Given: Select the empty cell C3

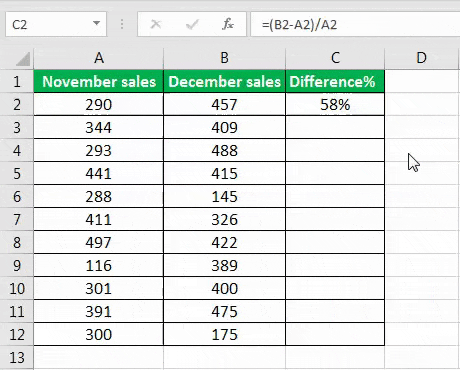Looking at the screenshot, I should [x=335, y=127].
